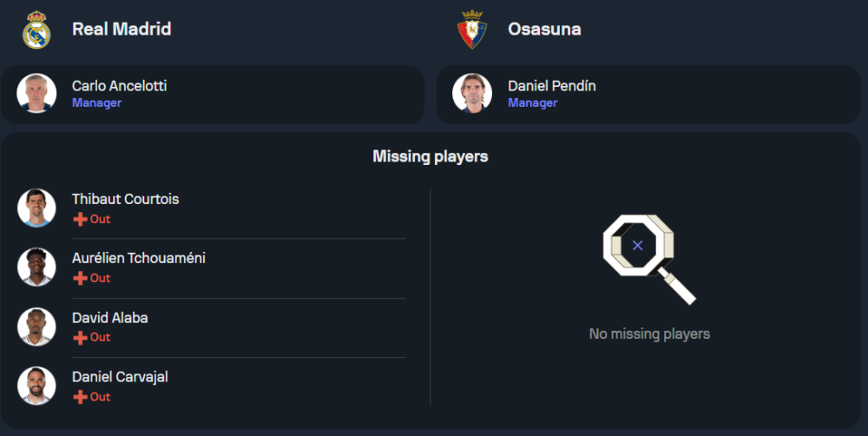Open Carlo Ancelotti's manager photo

[x=36, y=93]
